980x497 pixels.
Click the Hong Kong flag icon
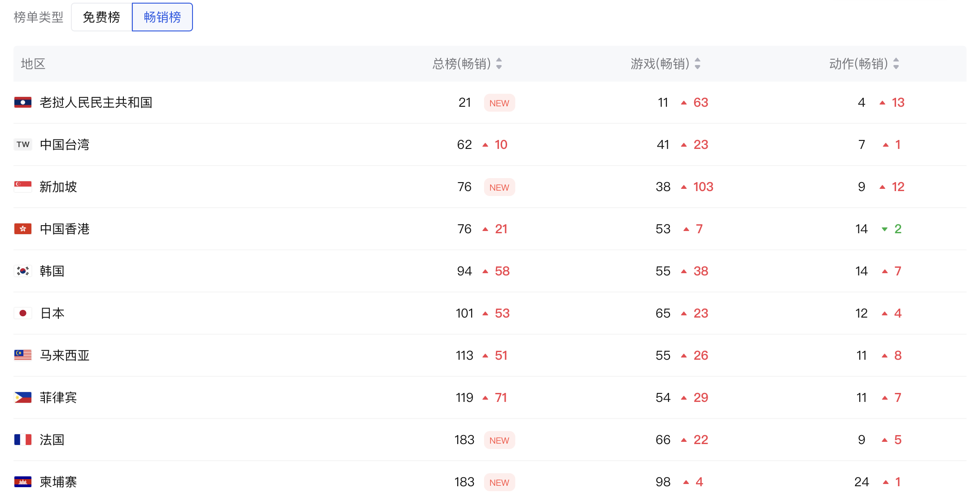23,229
